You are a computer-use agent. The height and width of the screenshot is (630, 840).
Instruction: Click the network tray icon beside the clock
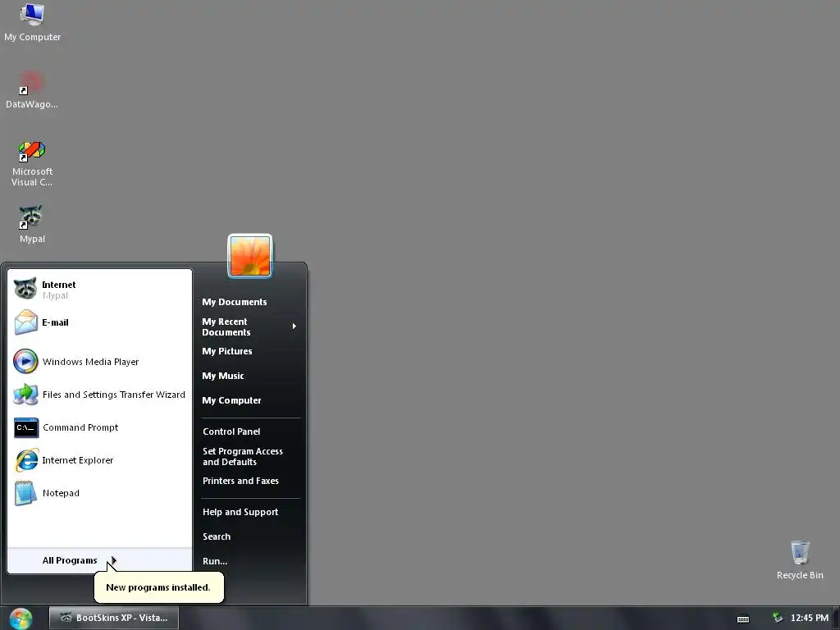pos(778,618)
